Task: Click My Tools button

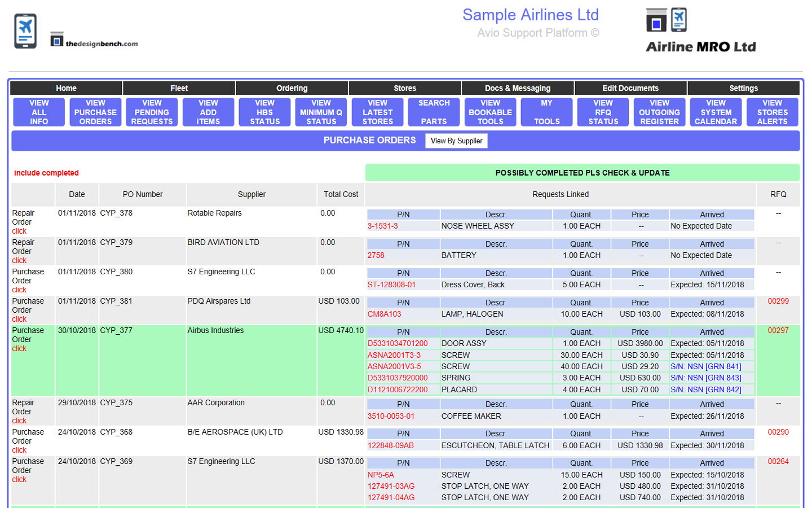Action: tap(546, 112)
